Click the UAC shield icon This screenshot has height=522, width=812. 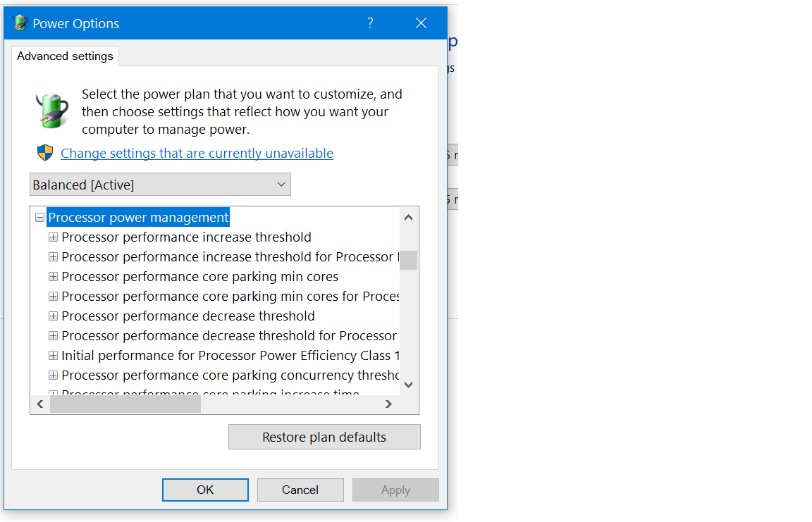pyautogui.click(x=45, y=153)
